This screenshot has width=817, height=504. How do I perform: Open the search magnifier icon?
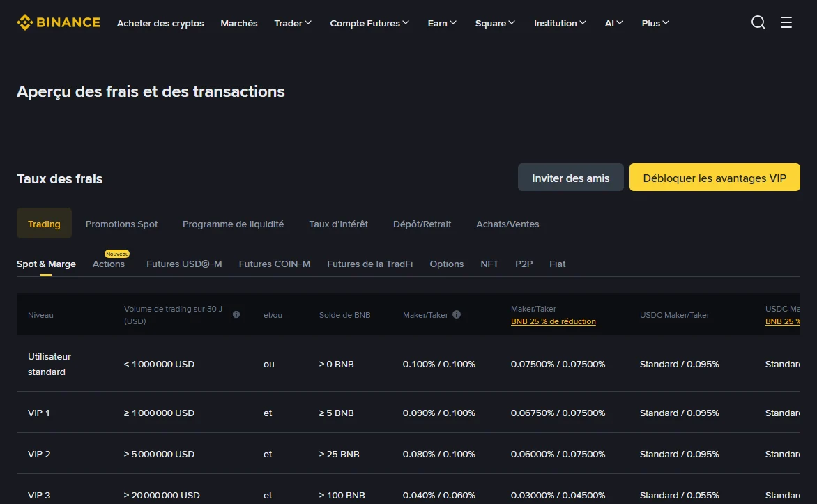pyautogui.click(x=758, y=22)
